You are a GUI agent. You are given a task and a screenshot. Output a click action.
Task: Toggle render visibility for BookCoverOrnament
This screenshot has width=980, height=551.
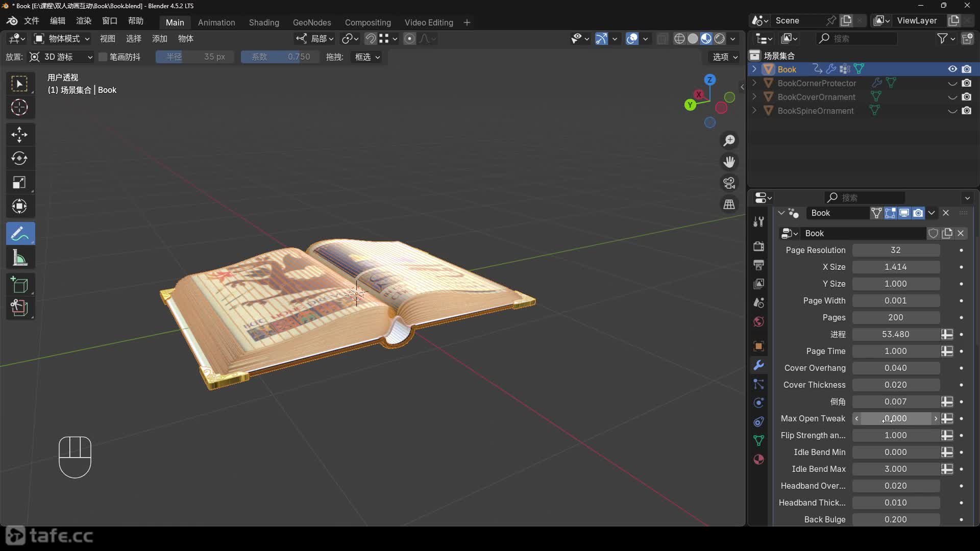967,97
